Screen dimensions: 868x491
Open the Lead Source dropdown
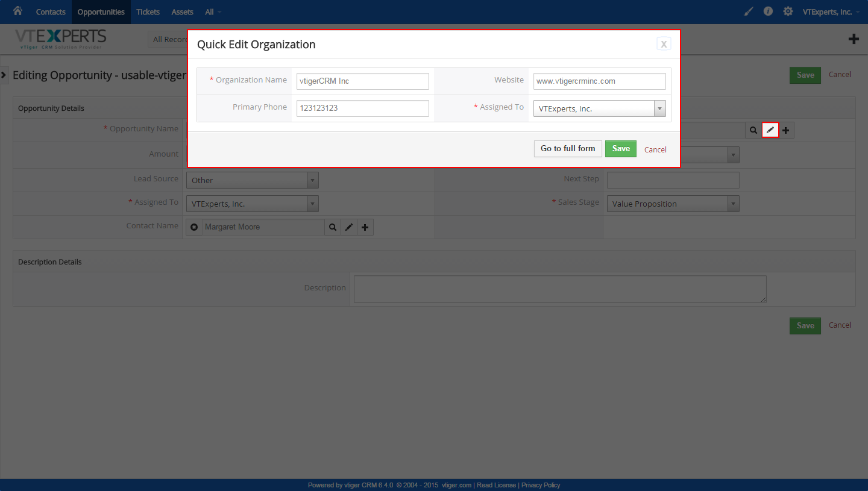pyautogui.click(x=252, y=180)
